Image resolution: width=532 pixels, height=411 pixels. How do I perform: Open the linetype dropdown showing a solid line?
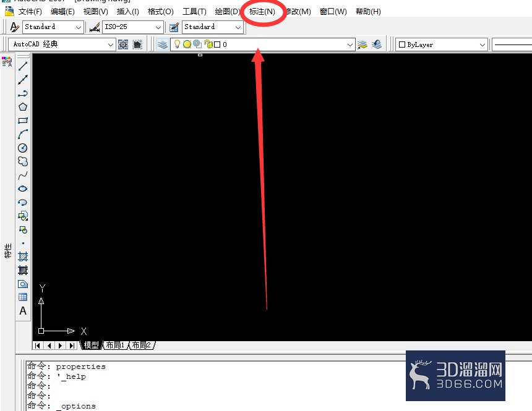(512, 44)
